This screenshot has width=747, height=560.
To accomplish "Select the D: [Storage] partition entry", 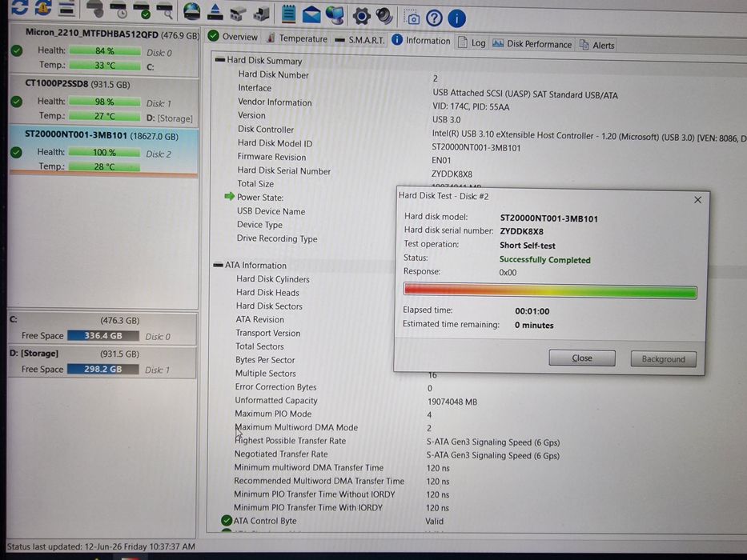I will pyautogui.click(x=102, y=362).
